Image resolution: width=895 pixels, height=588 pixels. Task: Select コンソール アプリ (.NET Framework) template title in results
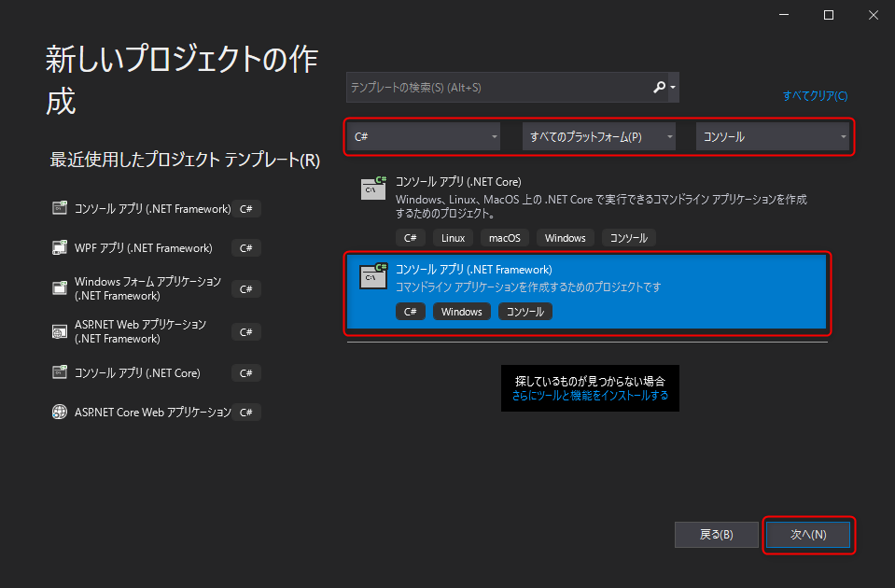(474, 270)
